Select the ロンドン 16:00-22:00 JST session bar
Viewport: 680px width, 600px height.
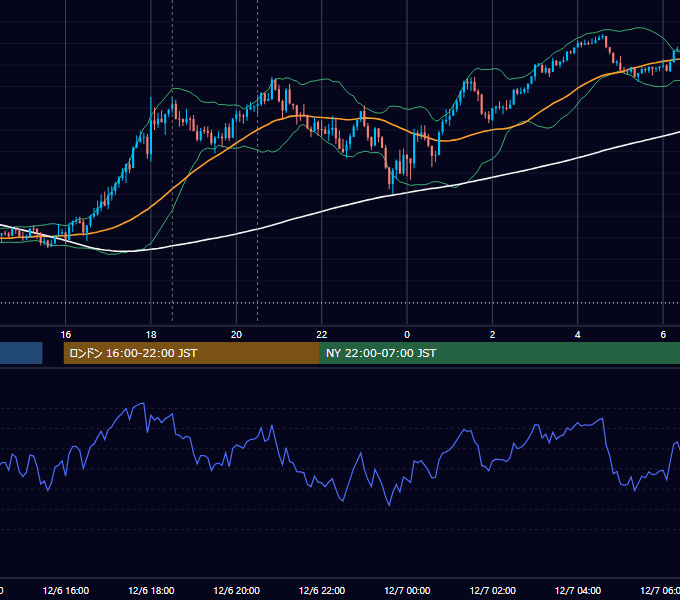point(192,353)
